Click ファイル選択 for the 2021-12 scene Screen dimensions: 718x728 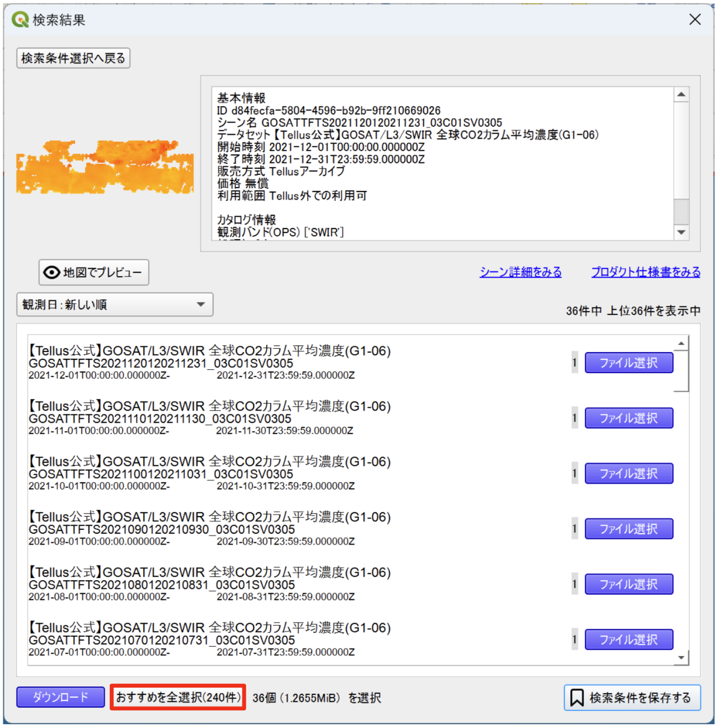point(629,363)
